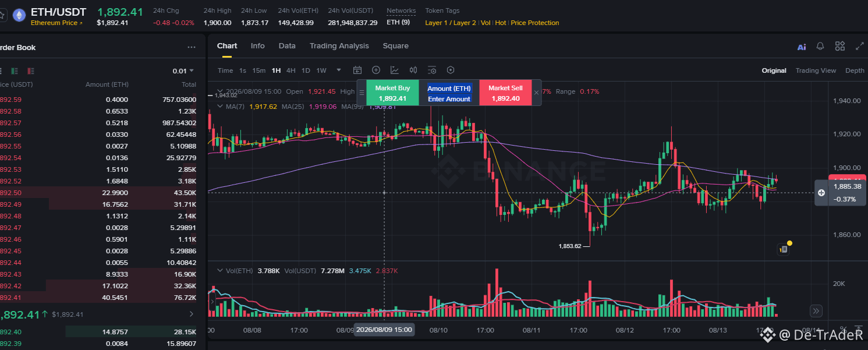
Task: Open the candlestick chart style icon
Action: (413, 70)
